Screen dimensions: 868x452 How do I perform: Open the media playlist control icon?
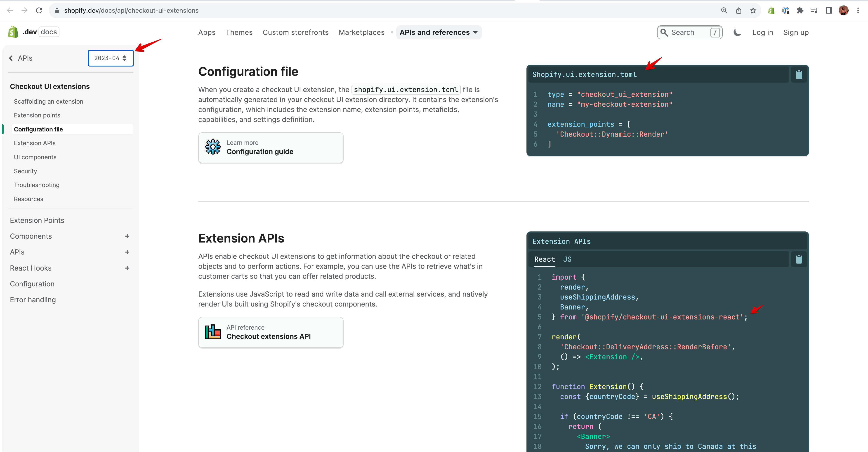click(814, 10)
